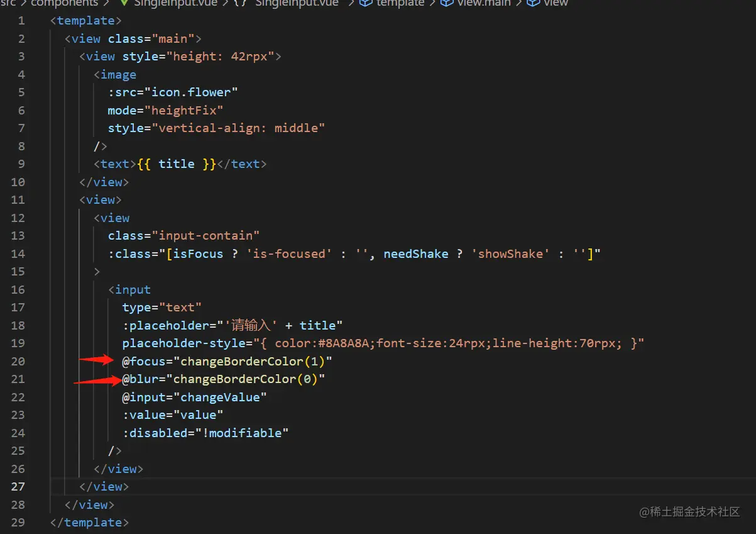Click ':placeholder' attribute with '请输入'
The image size is (756, 534).
coord(233,326)
